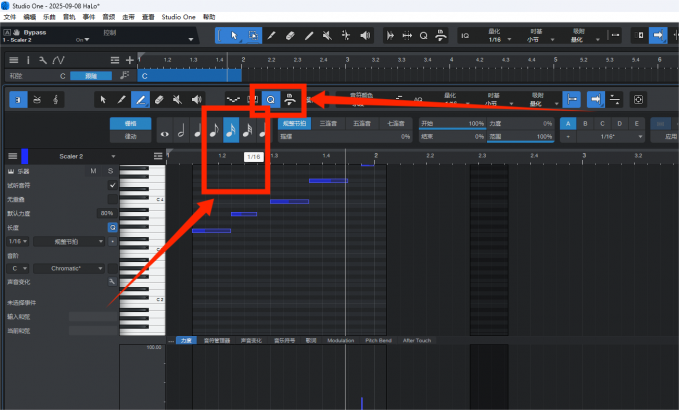Select the sixteenth note length icon
This screenshot has width=679, height=410.
click(x=229, y=131)
